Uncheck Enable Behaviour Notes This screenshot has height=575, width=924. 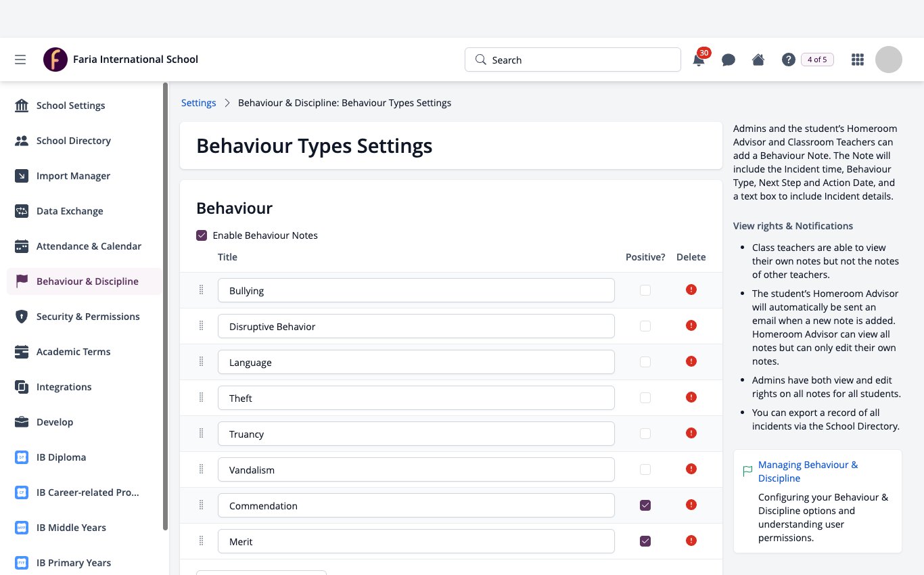pos(202,235)
